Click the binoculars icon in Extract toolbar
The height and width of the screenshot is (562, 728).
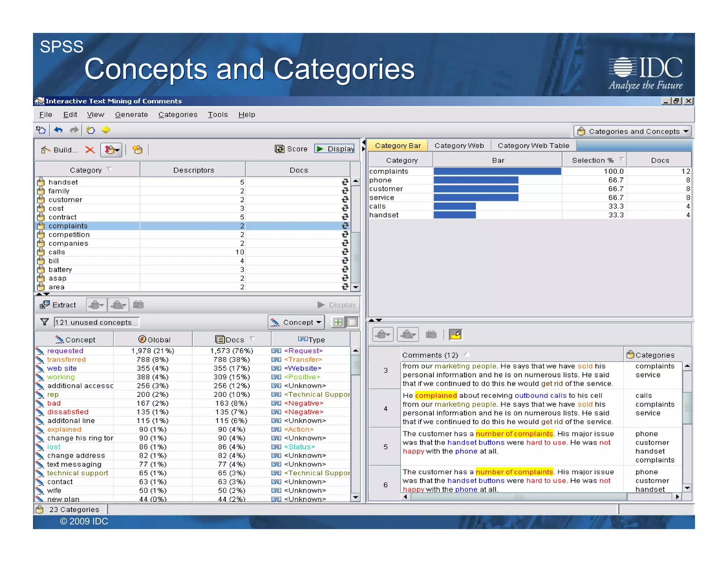click(x=138, y=305)
